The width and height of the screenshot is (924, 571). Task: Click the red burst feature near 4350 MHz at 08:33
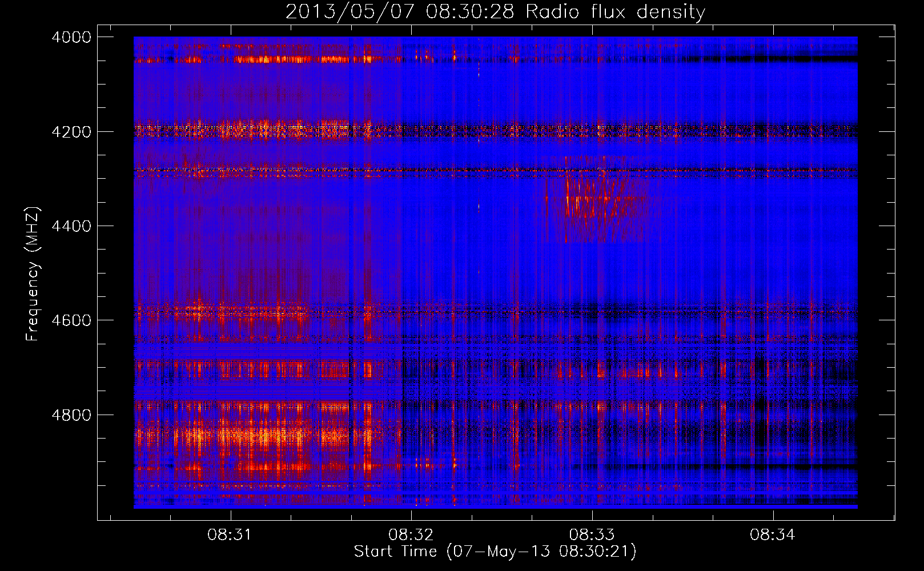coord(600,200)
